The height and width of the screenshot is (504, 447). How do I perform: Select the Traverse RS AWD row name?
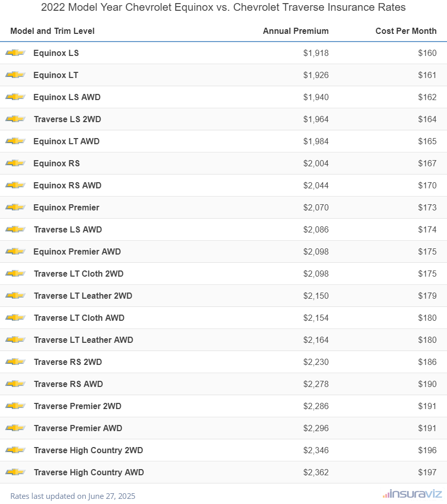tap(68, 384)
